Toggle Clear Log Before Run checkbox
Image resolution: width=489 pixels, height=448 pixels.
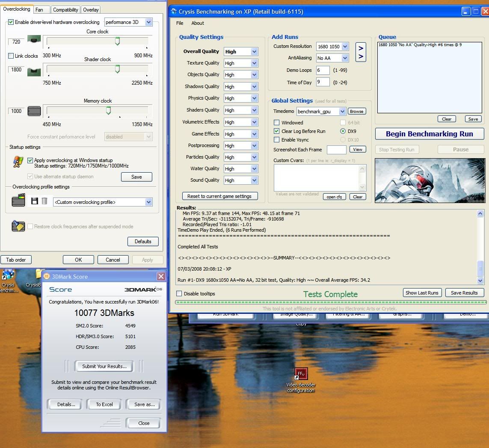click(x=277, y=131)
